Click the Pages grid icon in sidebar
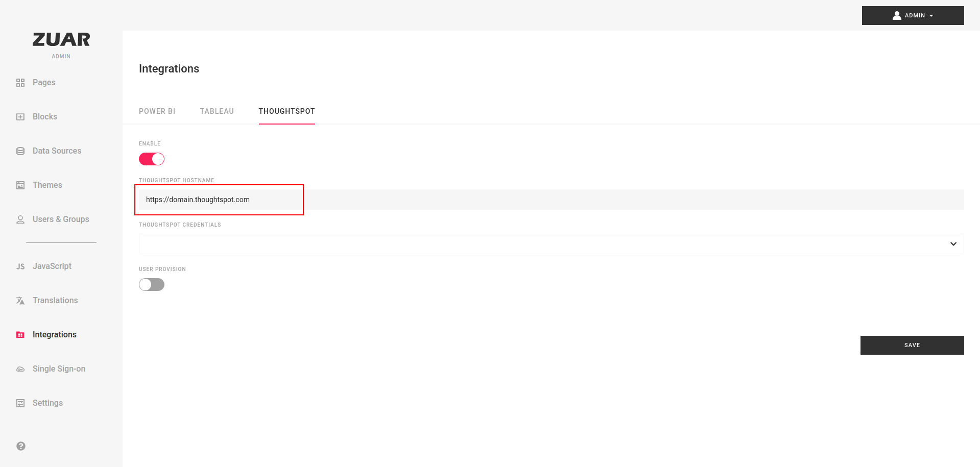The image size is (980, 467). click(x=20, y=83)
